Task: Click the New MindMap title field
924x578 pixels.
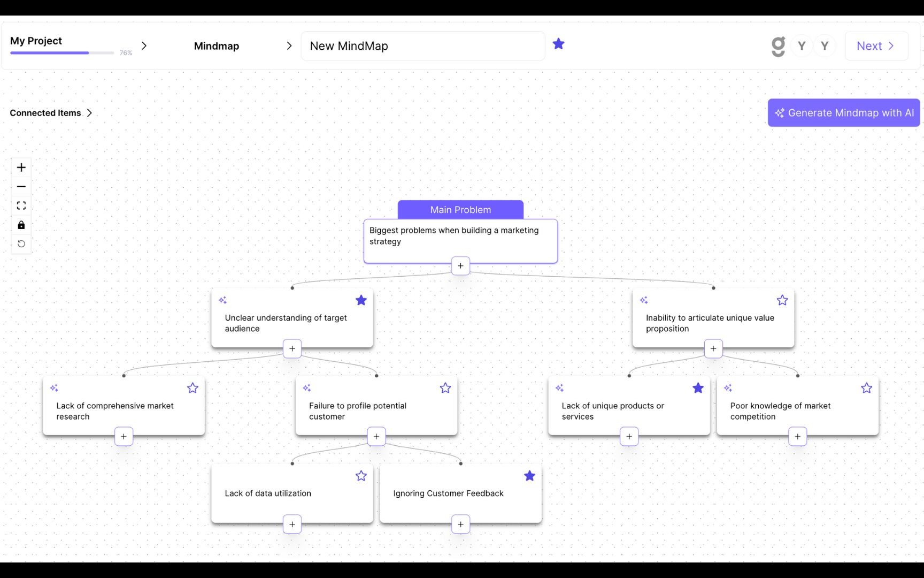Action: click(422, 46)
